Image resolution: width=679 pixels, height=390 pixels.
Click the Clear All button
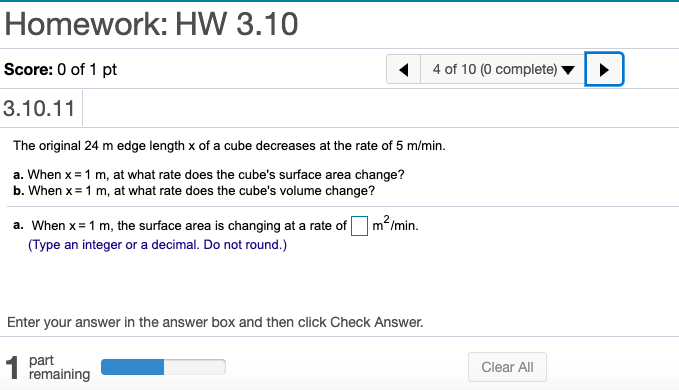[507, 367]
